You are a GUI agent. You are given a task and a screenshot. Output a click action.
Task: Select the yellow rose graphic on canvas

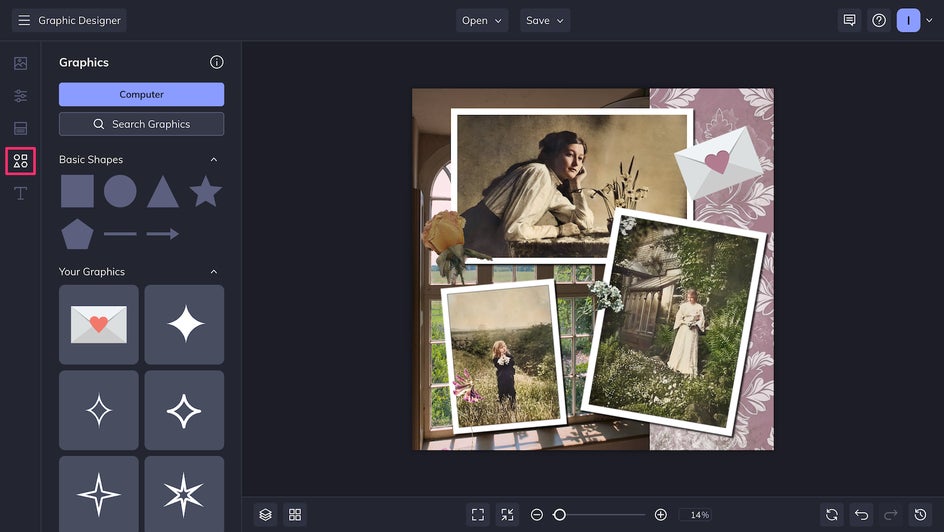coord(446,236)
